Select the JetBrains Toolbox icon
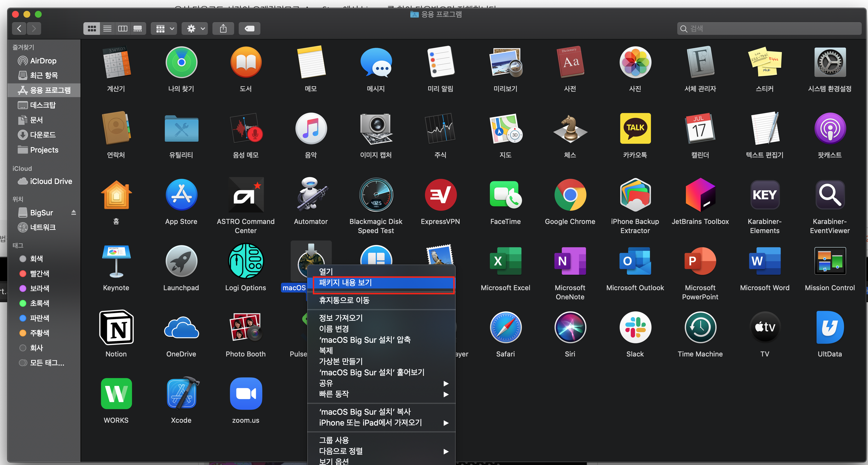This screenshot has height=465, width=868. [x=700, y=195]
